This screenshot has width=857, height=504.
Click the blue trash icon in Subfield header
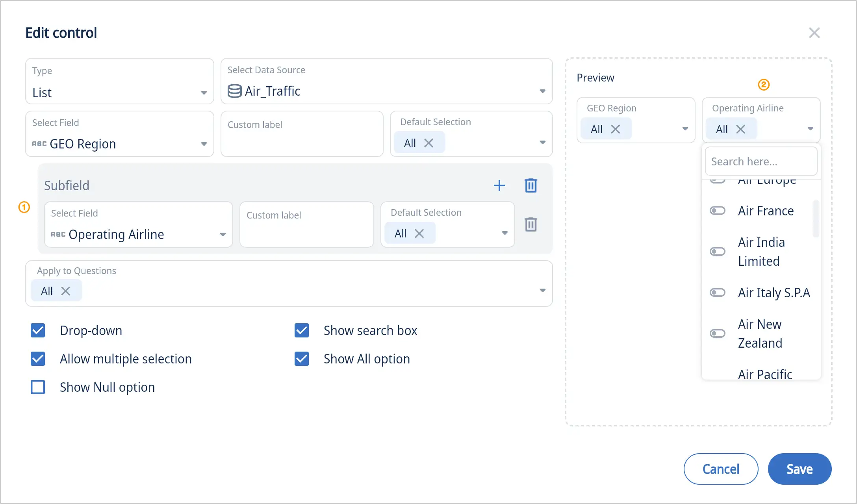pyautogui.click(x=531, y=185)
